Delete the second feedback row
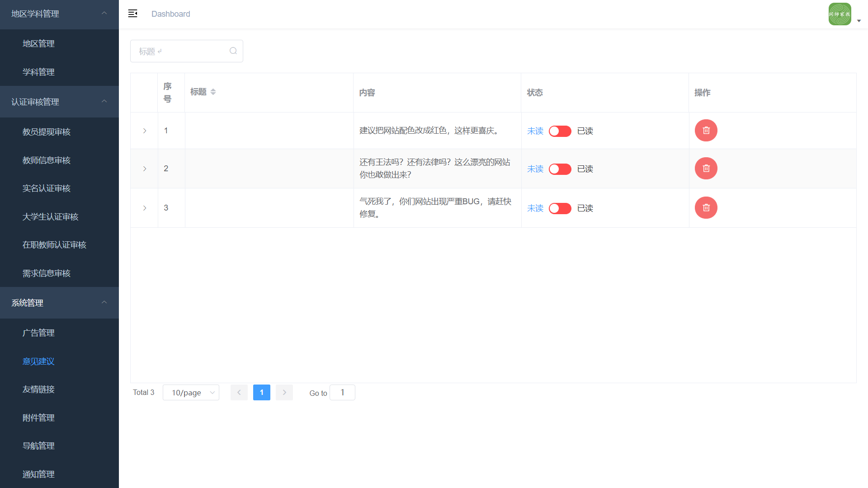The width and height of the screenshot is (868, 488). [x=706, y=169]
